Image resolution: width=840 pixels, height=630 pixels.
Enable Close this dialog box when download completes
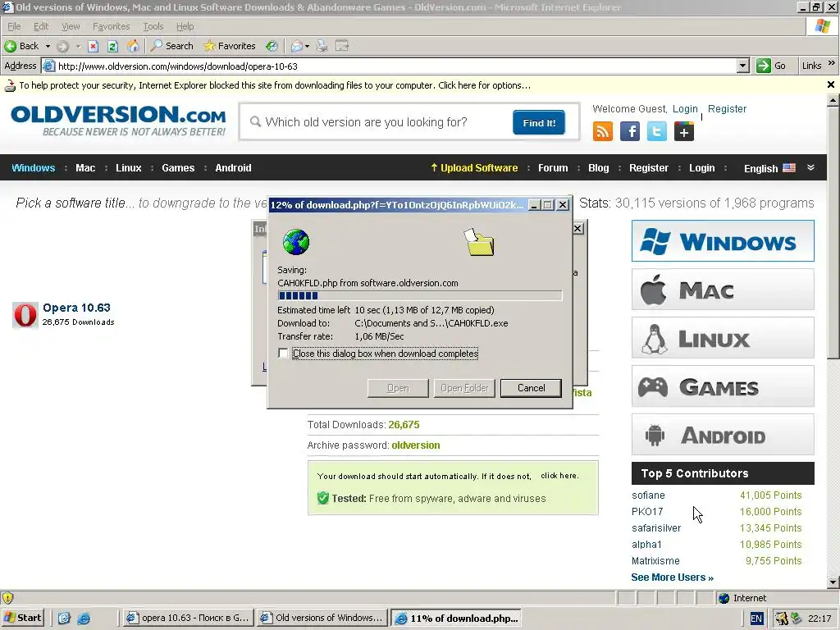pyautogui.click(x=283, y=354)
